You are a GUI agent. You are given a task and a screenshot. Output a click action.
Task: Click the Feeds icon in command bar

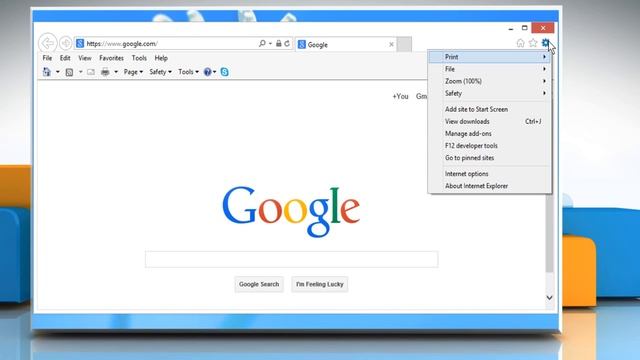click(69, 72)
